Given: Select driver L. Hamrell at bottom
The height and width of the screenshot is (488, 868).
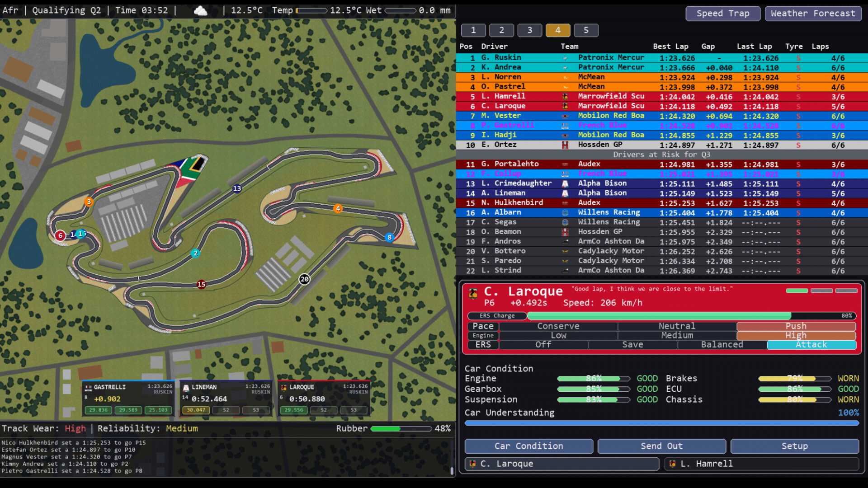Looking at the screenshot, I should click(761, 464).
